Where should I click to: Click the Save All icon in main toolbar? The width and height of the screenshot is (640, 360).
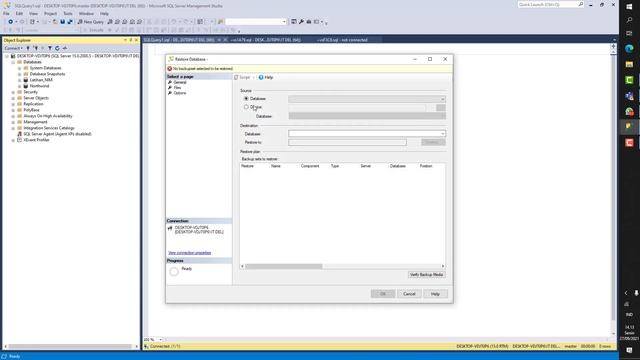tap(70, 22)
